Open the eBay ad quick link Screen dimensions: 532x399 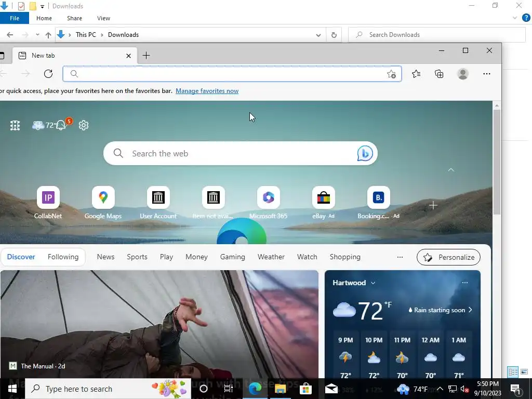323,203
